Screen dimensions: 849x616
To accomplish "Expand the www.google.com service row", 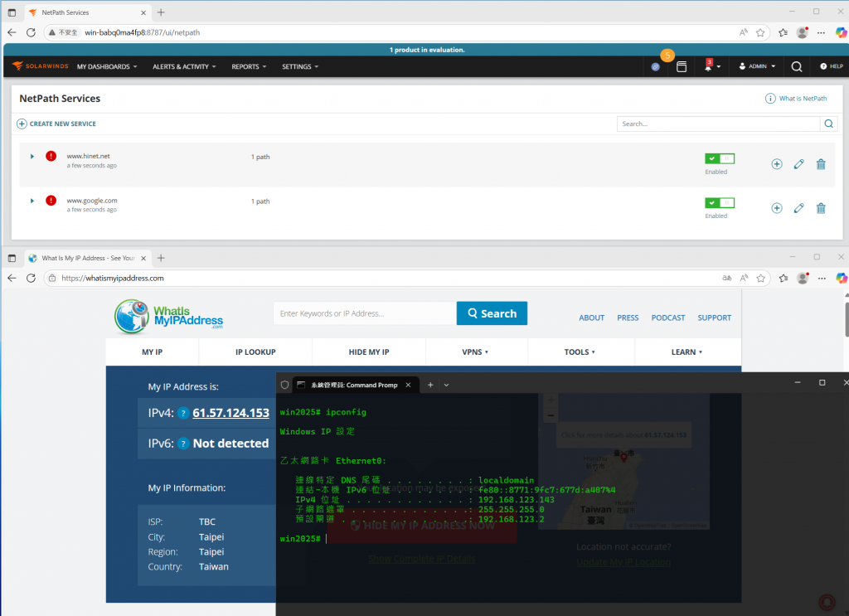I will pos(32,201).
